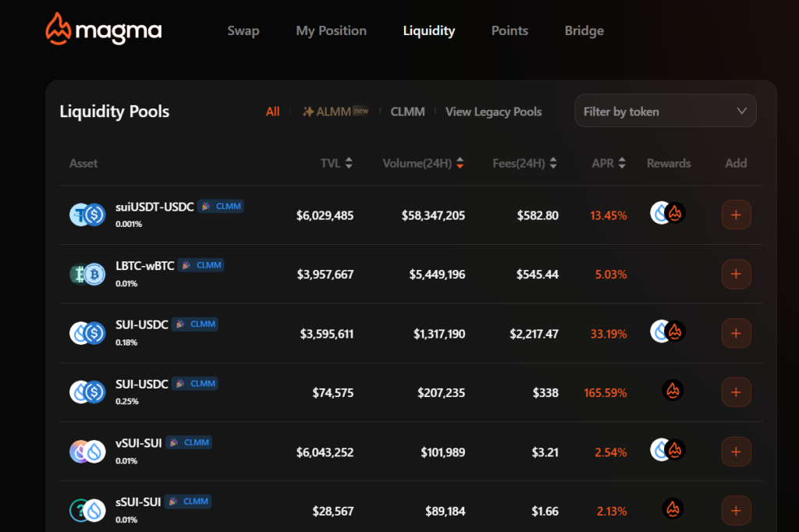
Task: Click the Magma logo in header
Action: pos(104,30)
